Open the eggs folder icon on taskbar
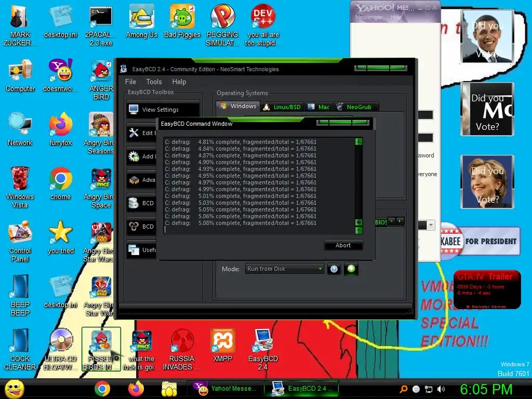This screenshot has width=532, height=399. (169, 389)
